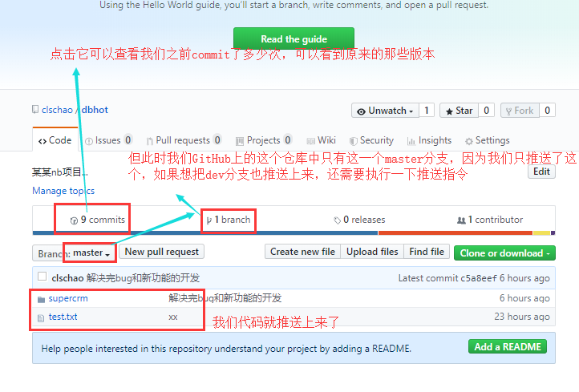
Task: Open the Wiki tab
Action: point(321,140)
